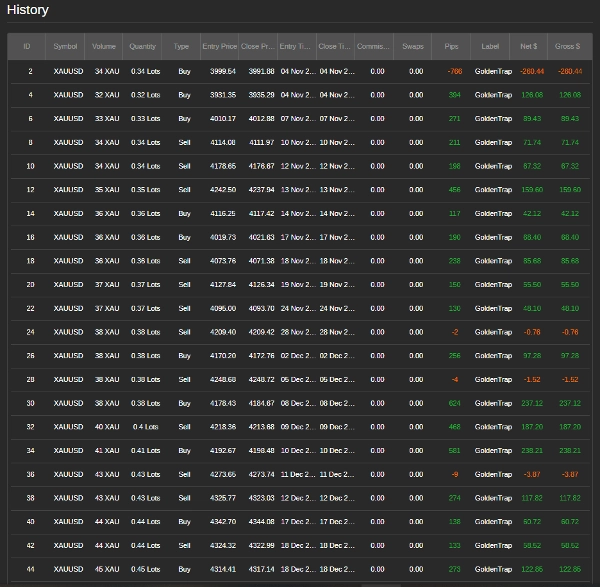This screenshot has width=600, height=587.
Task: Click the Swaps column header
Action: point(412,46)
